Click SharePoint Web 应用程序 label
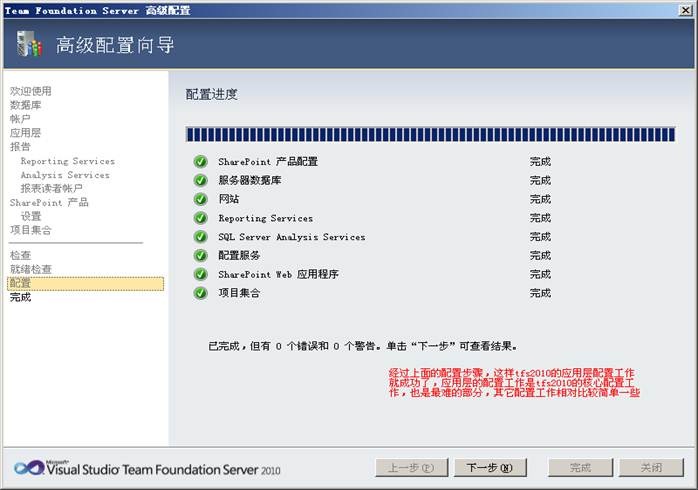 tap(279, 274)
